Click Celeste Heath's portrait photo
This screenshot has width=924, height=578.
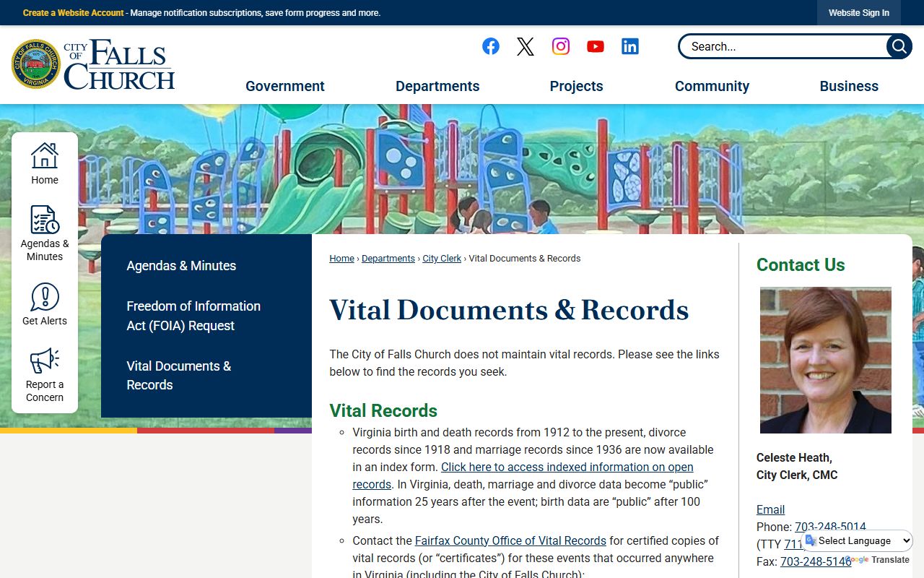point(826,361)
